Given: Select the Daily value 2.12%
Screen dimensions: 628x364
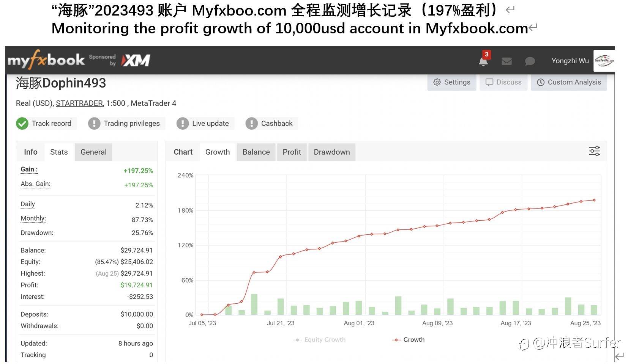Looking at the screenshot, I should pos(144,206).
